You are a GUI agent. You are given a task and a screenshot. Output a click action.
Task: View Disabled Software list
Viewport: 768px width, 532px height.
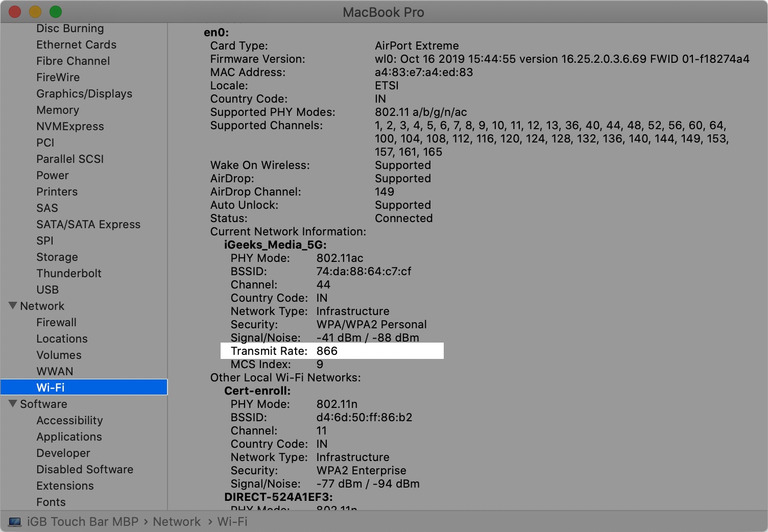85,469
